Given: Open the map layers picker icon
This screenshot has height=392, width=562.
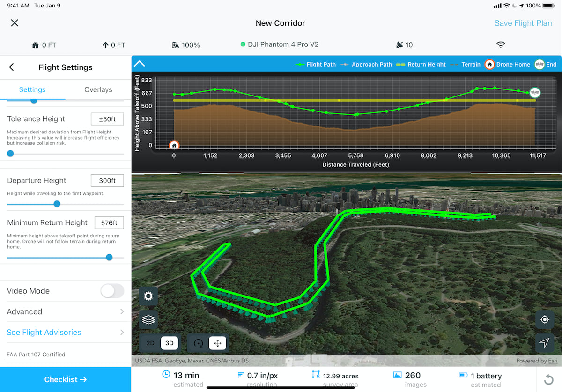Looking at the screenshot, I should click(148, 319).
